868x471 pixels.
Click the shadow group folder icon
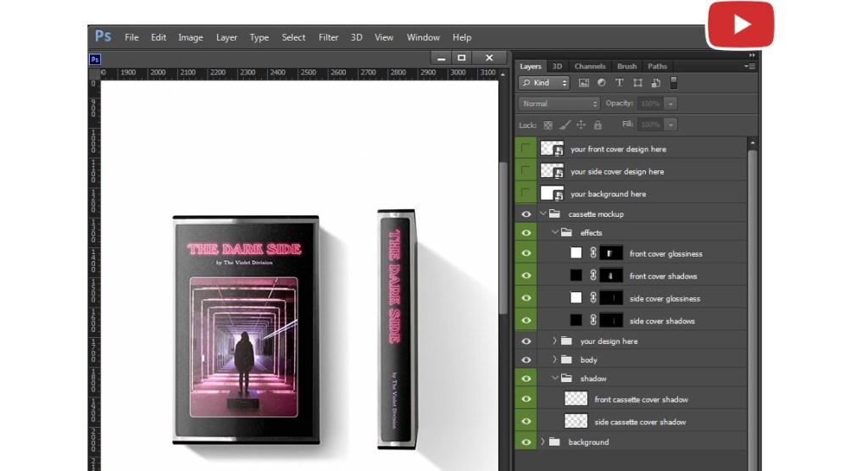566,378
